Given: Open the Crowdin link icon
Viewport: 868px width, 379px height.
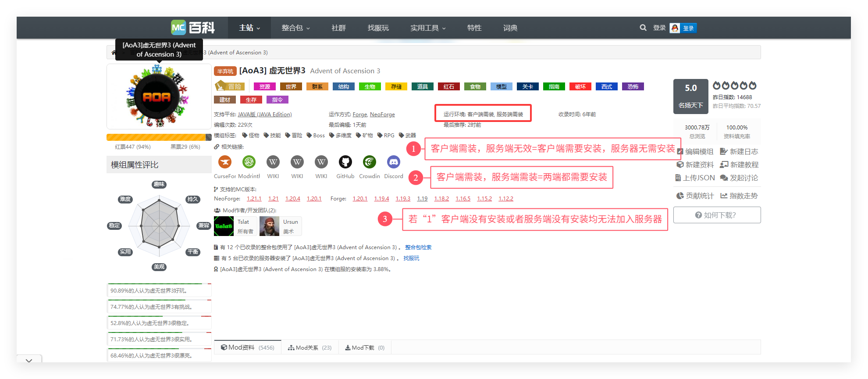Looking at the screenshot, I should 370,162.
